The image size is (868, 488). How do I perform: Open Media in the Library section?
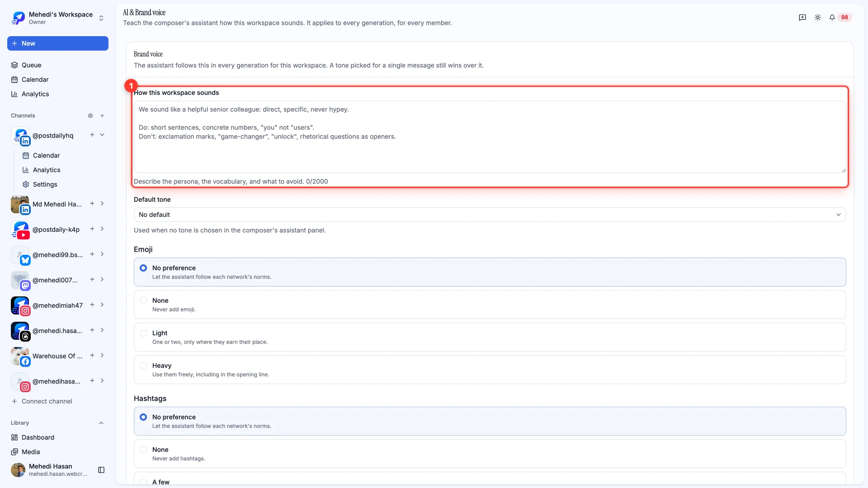[x=58, y=452]
